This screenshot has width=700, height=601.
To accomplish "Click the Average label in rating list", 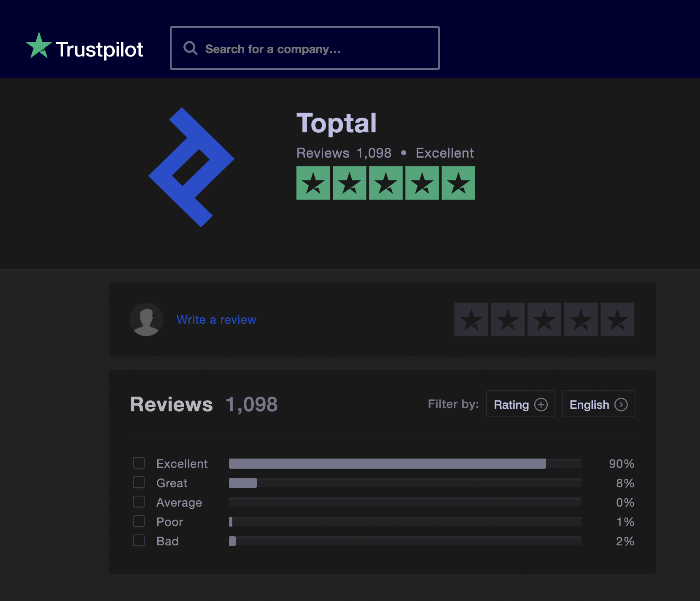I will click(179, 502).
